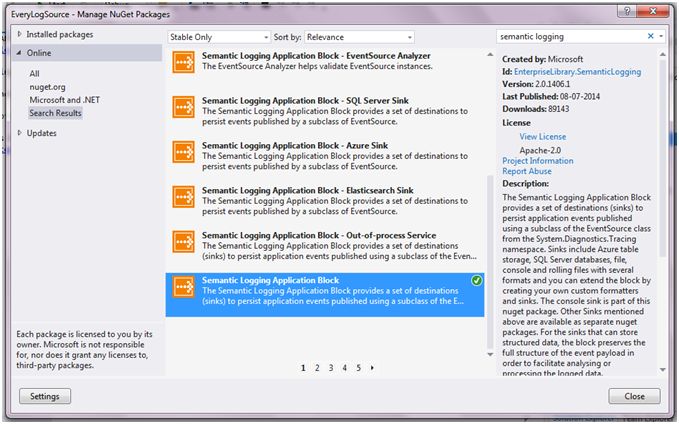This screenshot has height=424, width=679.
Task: Select the All source under Online
Action: click(x=34, y=74)
